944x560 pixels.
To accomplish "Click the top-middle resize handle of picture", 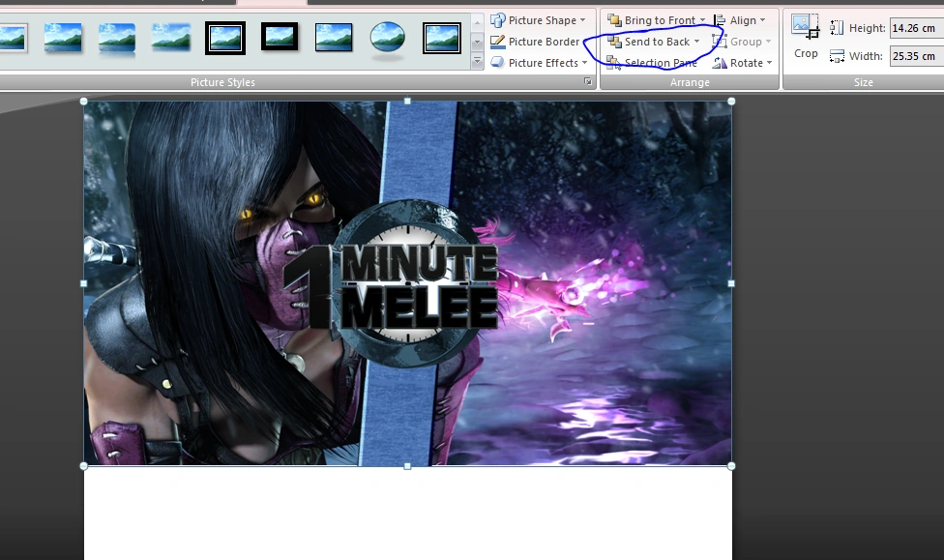I will coord(407,102).
